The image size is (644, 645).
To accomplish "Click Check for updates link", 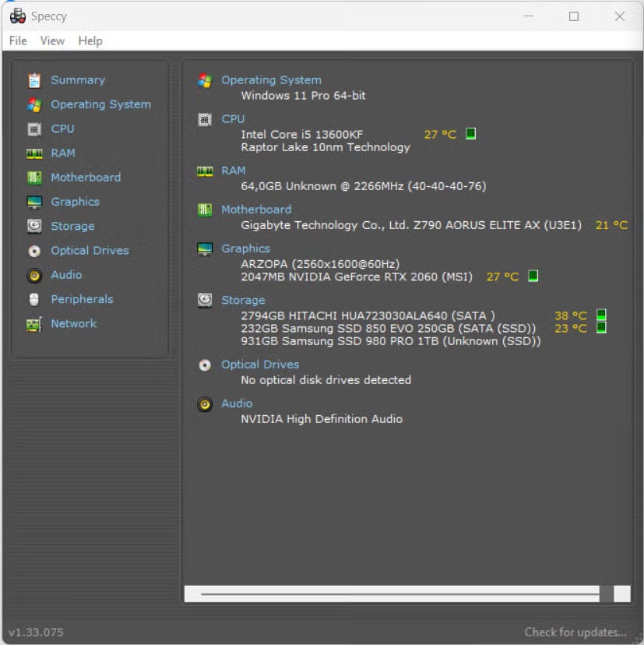I will point(575,632).
